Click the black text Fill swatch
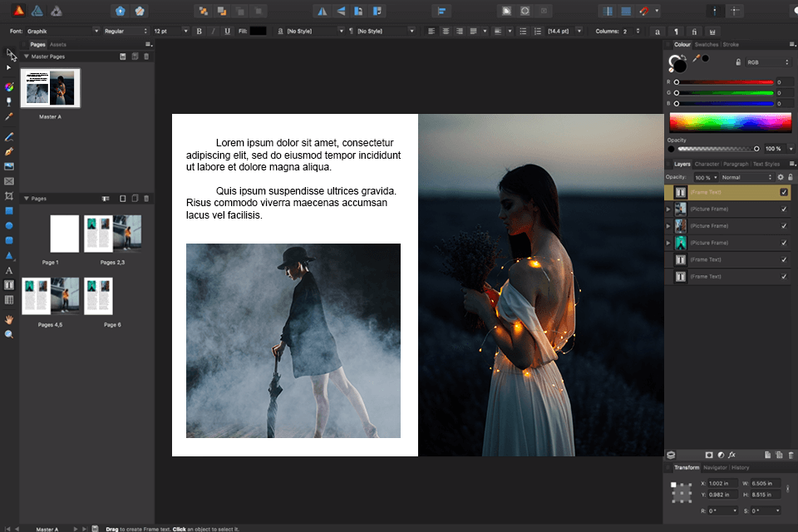 click(x=258, y=31)
